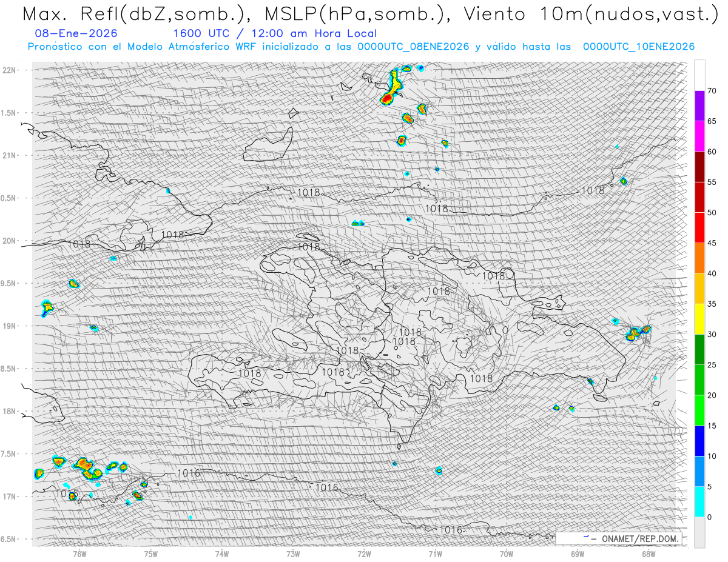Click the 70W longitude axis label
Screen dimensions: 728x562
tap(506, 553)
